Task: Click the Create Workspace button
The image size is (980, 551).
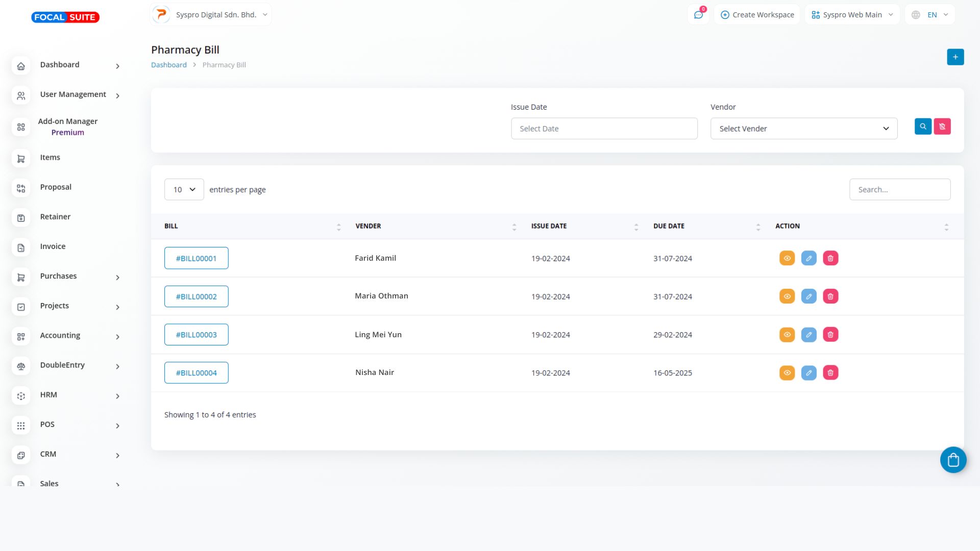Action: pos(757,15)
